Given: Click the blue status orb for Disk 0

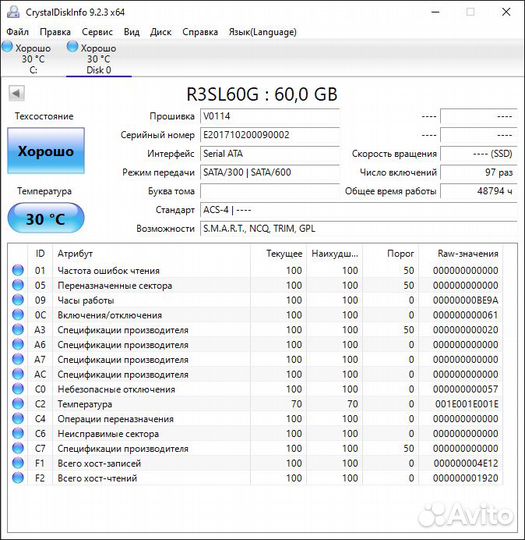Looking at the screenshot, I should coord(72,46).
